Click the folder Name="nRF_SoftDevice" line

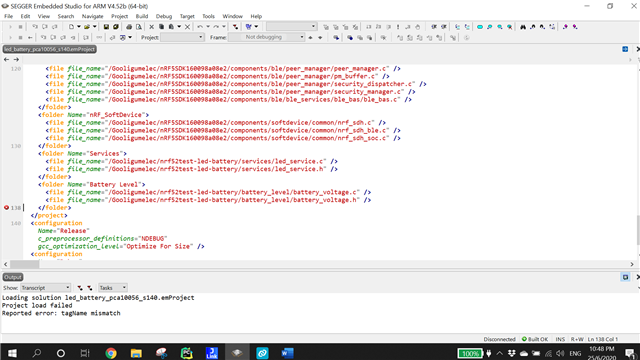coord(93,115)
